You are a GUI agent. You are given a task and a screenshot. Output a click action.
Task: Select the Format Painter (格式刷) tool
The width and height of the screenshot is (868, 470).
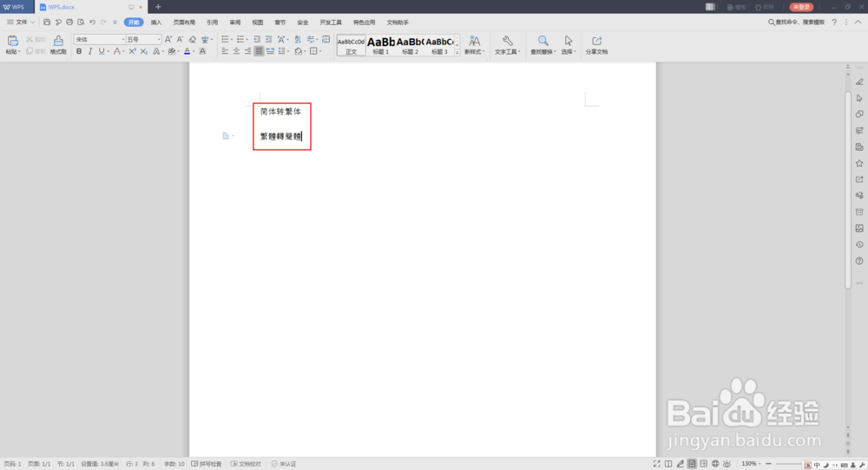click(x=58, y=44)
